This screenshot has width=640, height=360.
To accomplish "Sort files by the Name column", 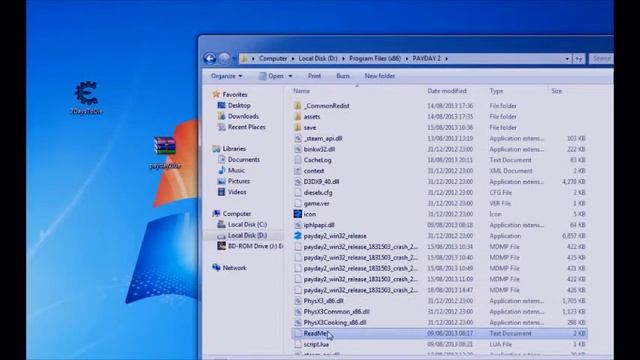I will point(301,91).
